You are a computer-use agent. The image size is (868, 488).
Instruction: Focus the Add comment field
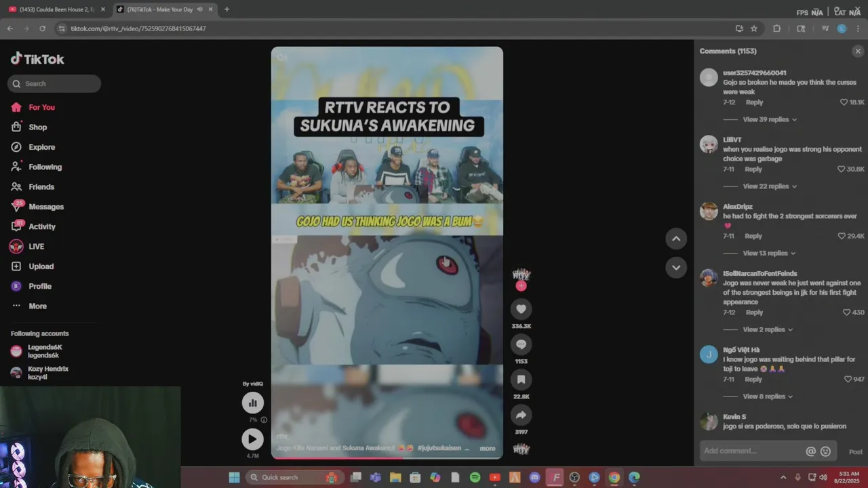[752, 451]
